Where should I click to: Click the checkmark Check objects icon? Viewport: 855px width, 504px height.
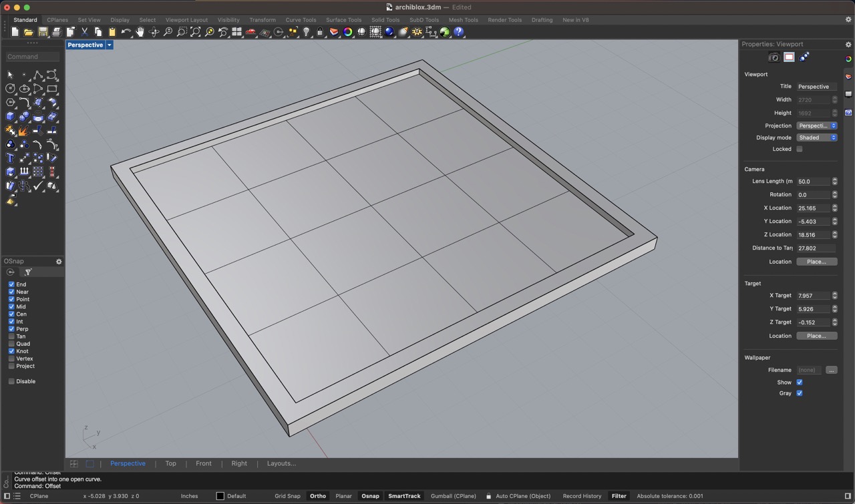tap(38, 186)
